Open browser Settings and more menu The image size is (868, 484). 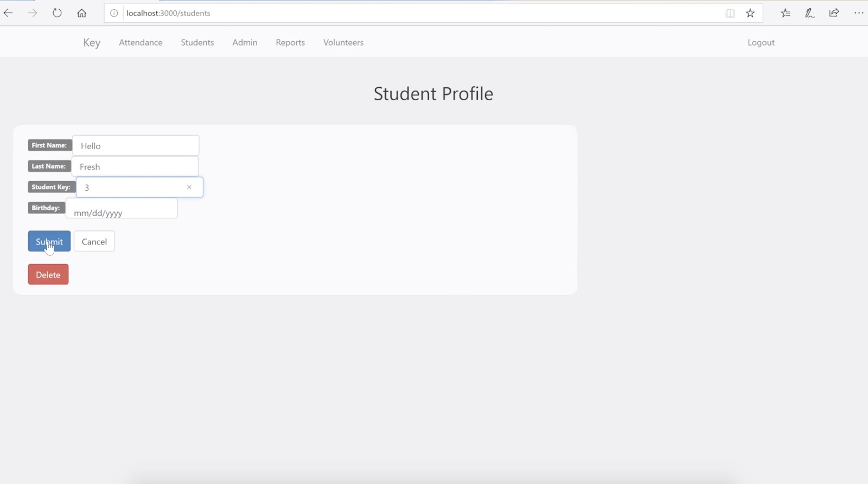click(858, 13)
